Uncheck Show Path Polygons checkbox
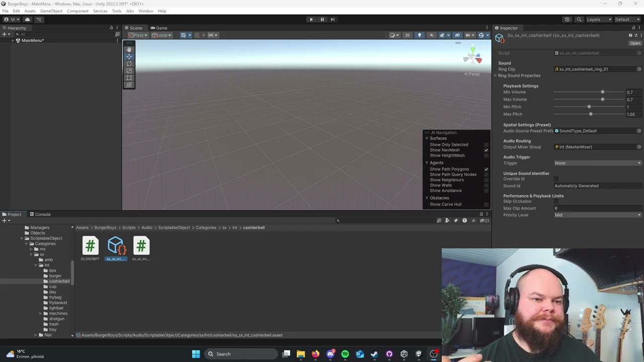 coord(486,169)
